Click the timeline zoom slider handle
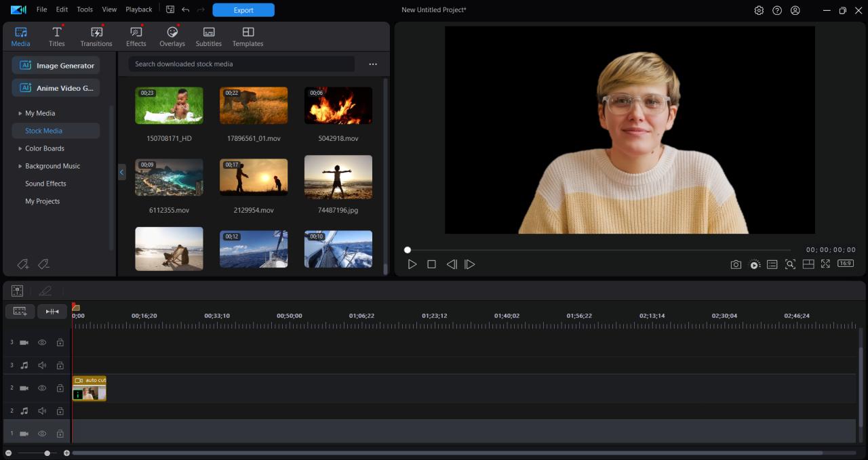The height and width of the screenshot is (460, 868). 47,453
